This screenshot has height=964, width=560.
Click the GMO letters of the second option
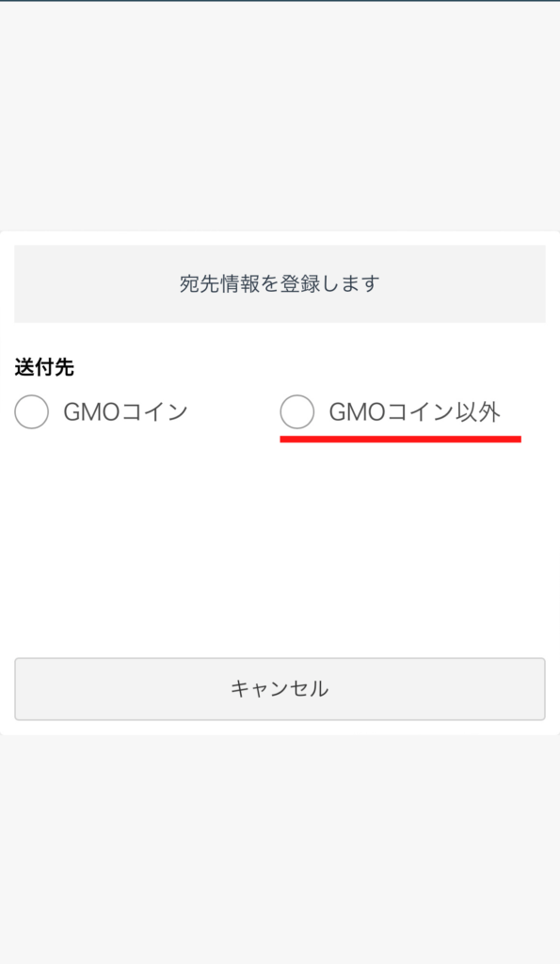(x=357, y=412)
